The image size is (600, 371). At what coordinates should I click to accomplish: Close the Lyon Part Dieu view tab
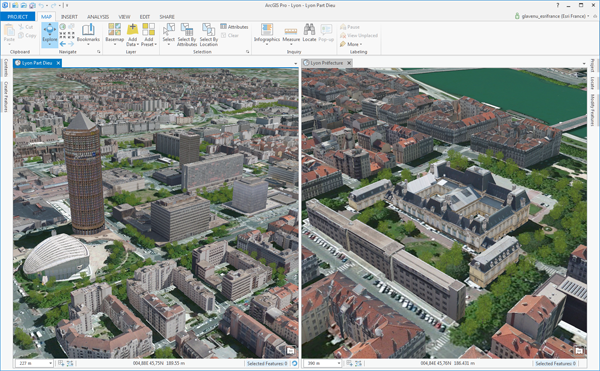(58, 63)
